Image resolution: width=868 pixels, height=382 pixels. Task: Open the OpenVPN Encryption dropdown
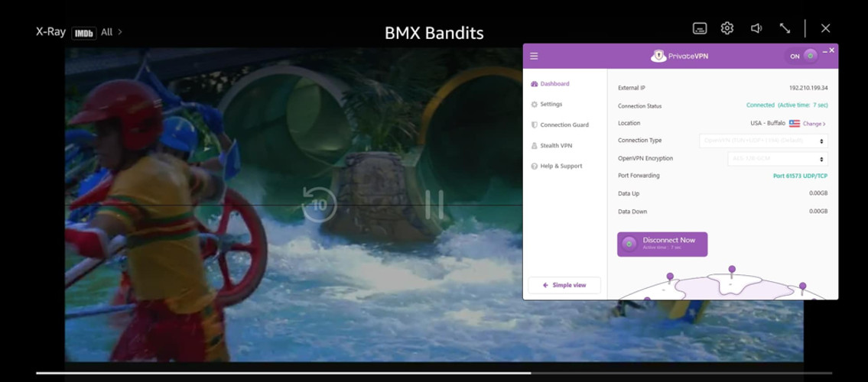[x=778, y=159]
